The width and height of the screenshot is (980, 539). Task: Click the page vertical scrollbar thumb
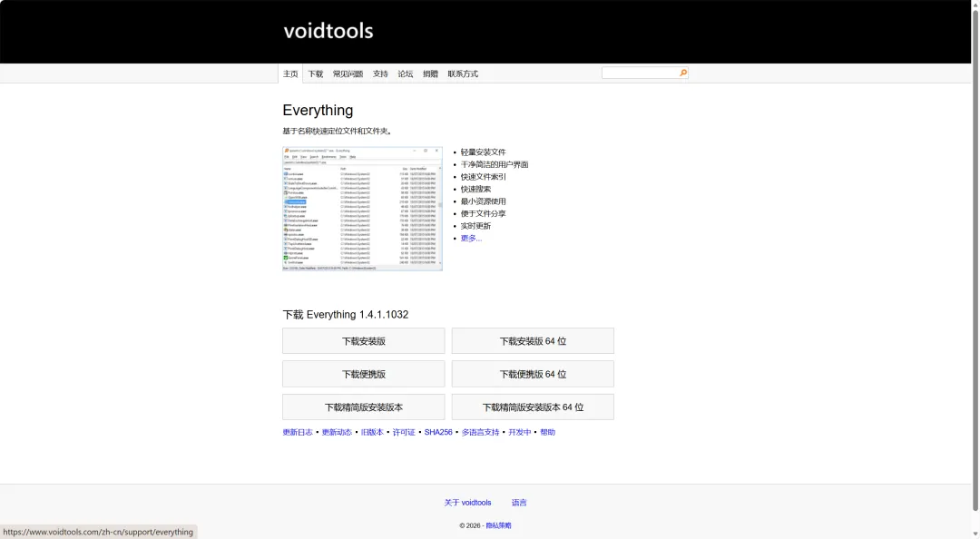(975, 260)
